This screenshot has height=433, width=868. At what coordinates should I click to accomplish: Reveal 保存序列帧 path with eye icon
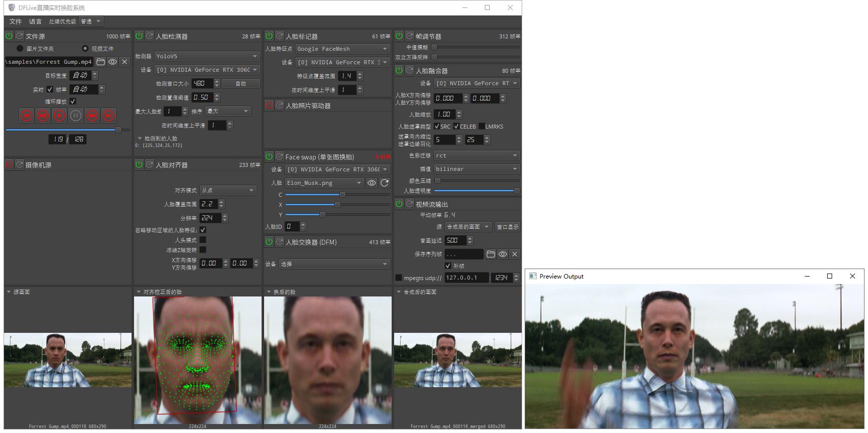pyautogui.click(x=503, y=254)
